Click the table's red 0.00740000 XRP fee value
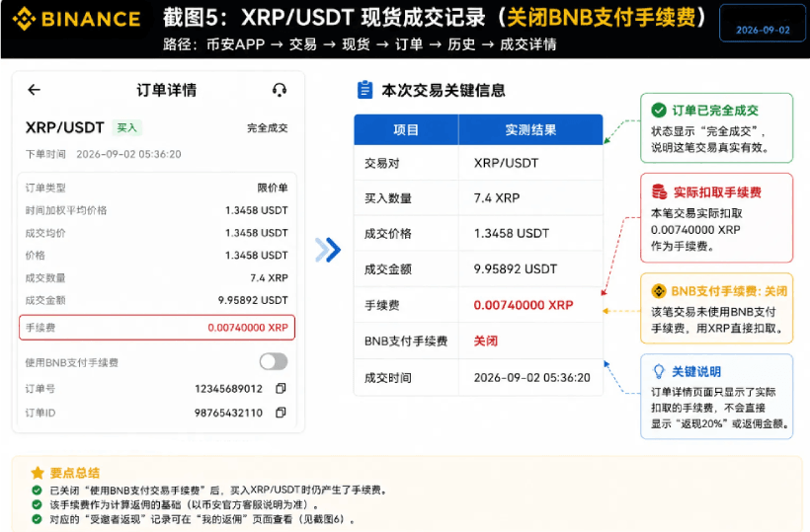The height and width of the screenshot is (532, 810). coord(524,305)
